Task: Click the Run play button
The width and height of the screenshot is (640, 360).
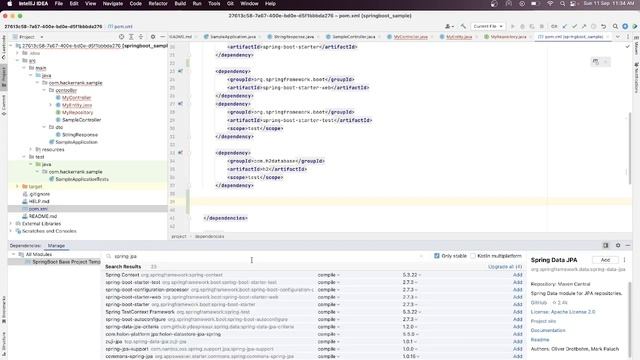Action: 513,26
